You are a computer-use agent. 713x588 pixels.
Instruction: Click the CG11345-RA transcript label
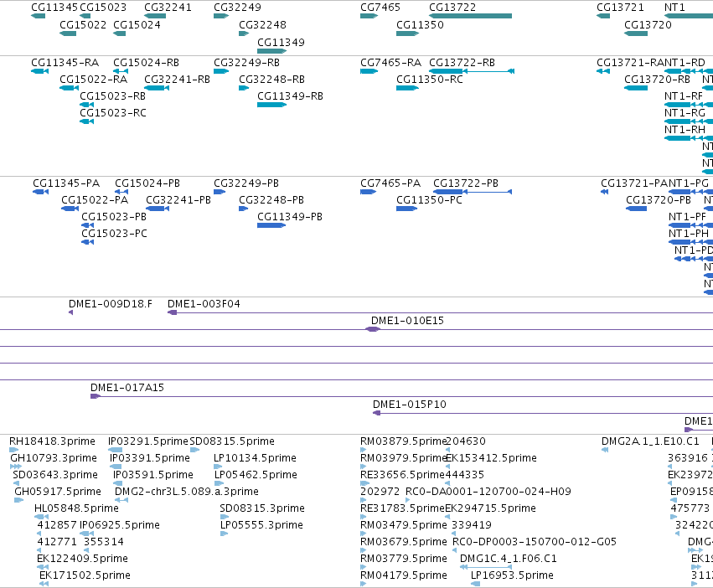[x=65, y=63]
